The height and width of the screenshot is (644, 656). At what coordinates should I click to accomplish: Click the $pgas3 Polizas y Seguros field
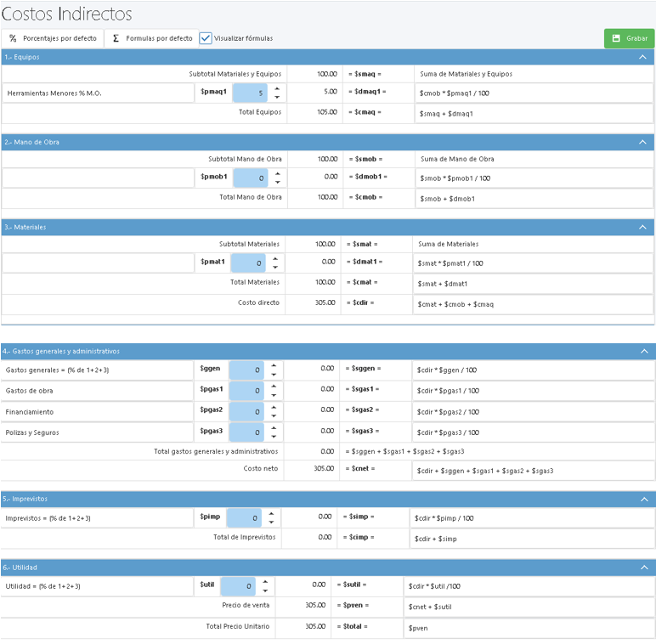tap(246, 432)
